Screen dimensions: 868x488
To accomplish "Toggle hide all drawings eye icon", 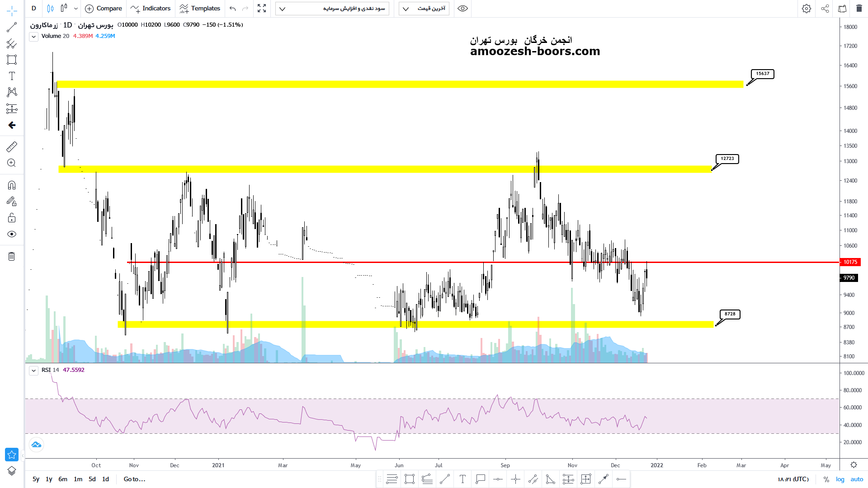I will coord(12,234).
